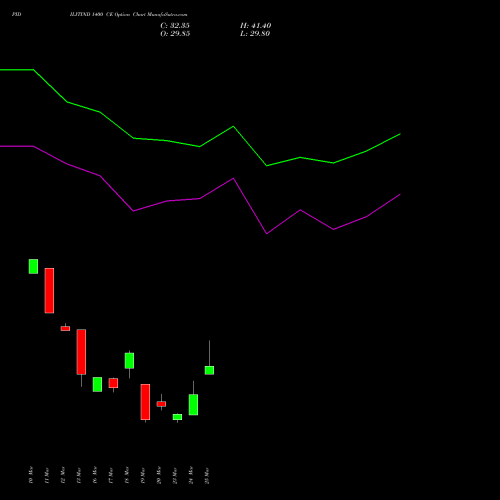500x500 pixels.
Task: Click the 13 Mar date axis label
Action: [x=79, y=475]
